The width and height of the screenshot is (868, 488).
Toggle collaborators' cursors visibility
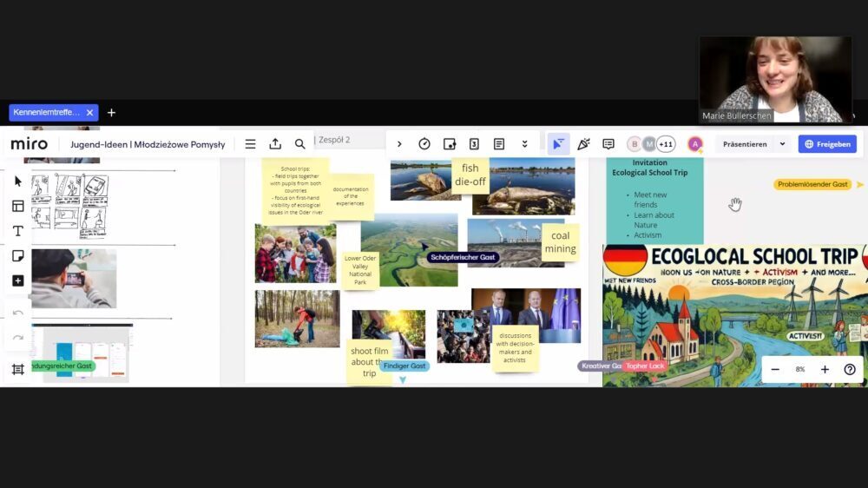click(558, 144)
